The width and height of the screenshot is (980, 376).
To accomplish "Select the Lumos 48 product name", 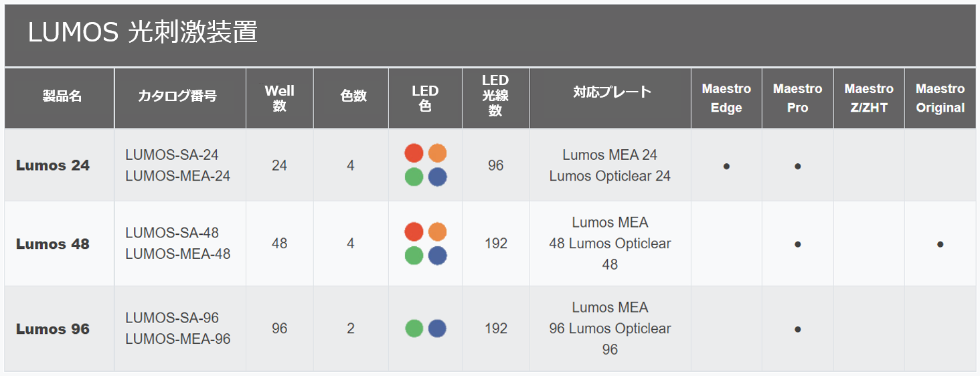I will pos(53,244).
